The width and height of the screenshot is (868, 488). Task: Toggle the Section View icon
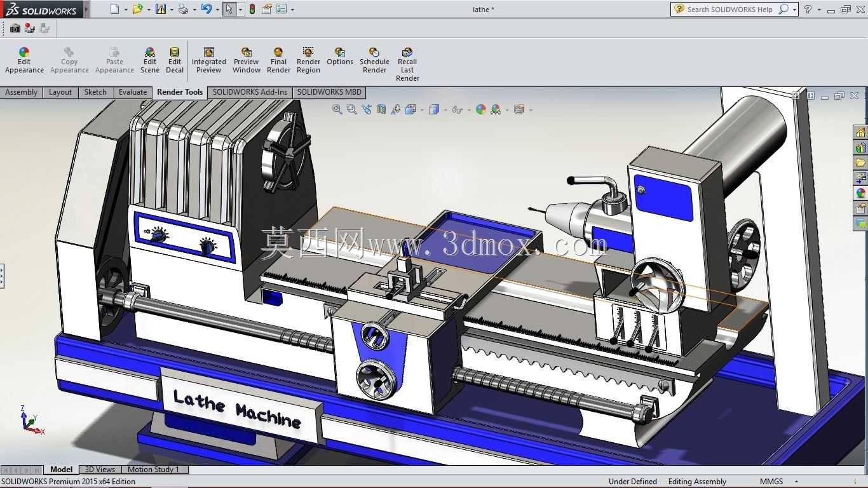[381, 109]
